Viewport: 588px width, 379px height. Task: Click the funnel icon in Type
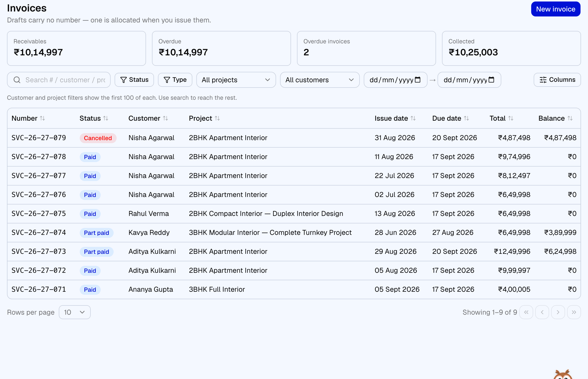167,80
